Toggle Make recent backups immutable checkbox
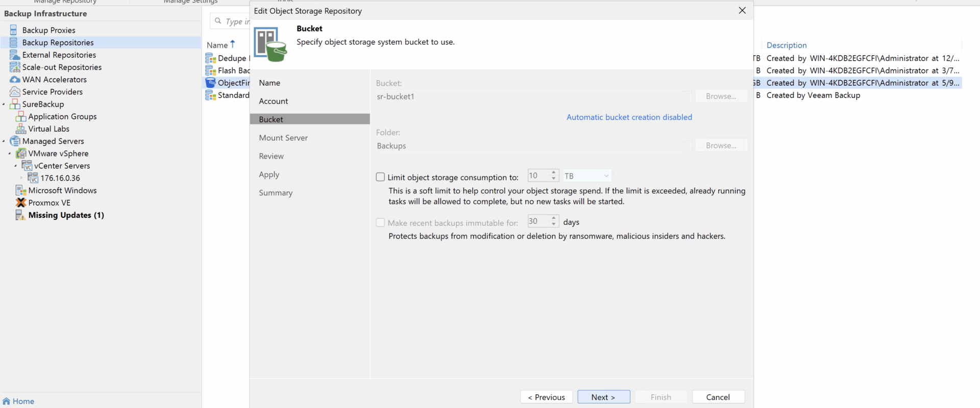This screenshot has width=980, height=408. pyautogui.click(x=380, y=222)
